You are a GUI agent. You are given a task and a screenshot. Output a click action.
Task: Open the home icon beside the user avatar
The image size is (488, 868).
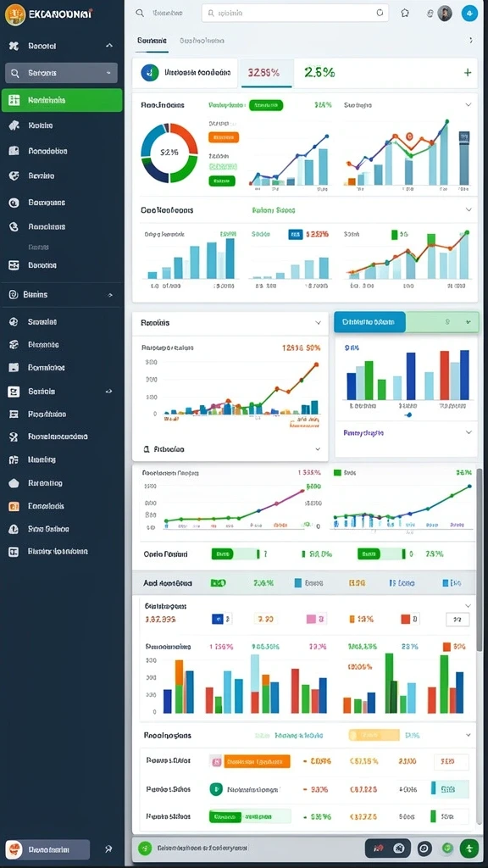click(405, 13)
